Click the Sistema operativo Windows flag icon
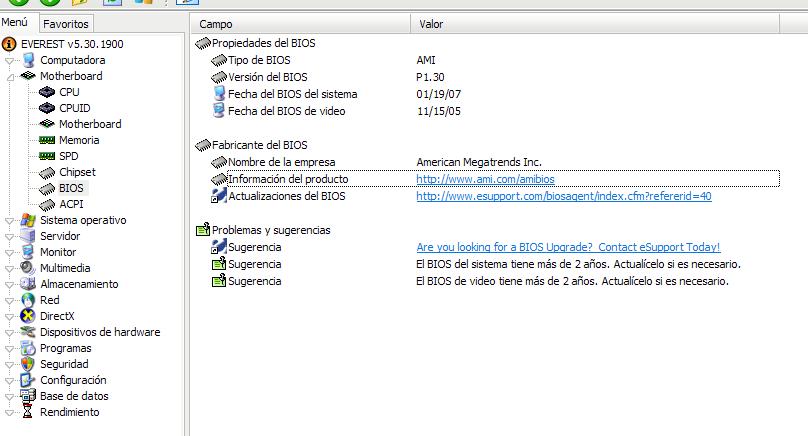The width and height of the screenshot is (808, 436). click(x=28, y=220)
